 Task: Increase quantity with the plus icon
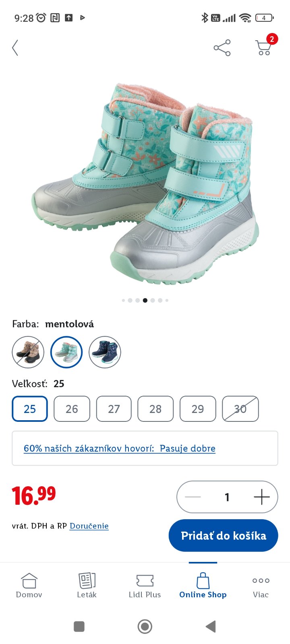point(262,497)
